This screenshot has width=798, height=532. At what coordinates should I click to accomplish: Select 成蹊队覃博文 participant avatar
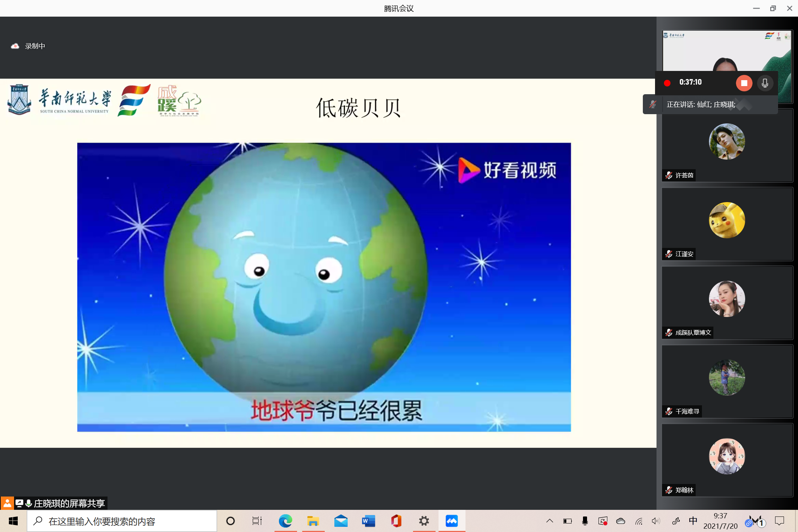click(727, 299)
